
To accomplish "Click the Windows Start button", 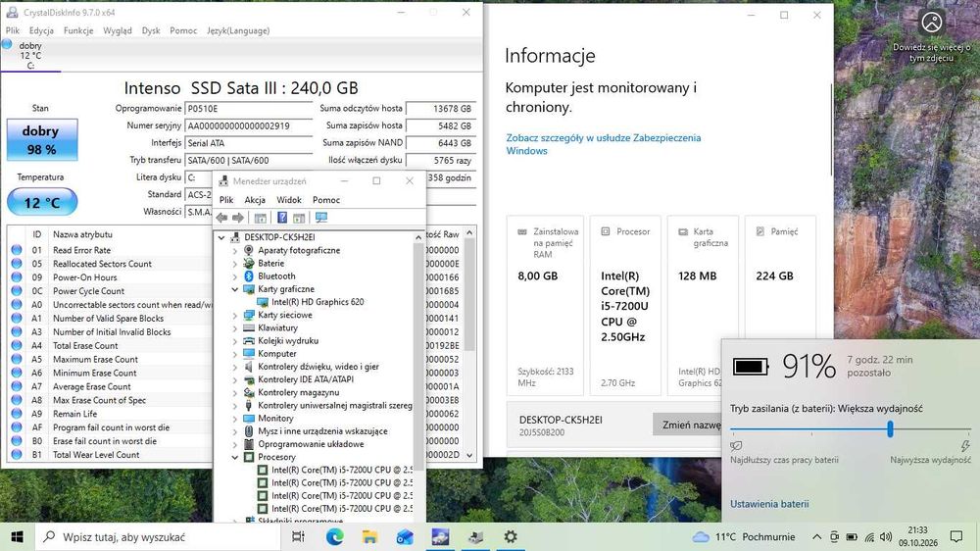I will [x=17, y=536].
